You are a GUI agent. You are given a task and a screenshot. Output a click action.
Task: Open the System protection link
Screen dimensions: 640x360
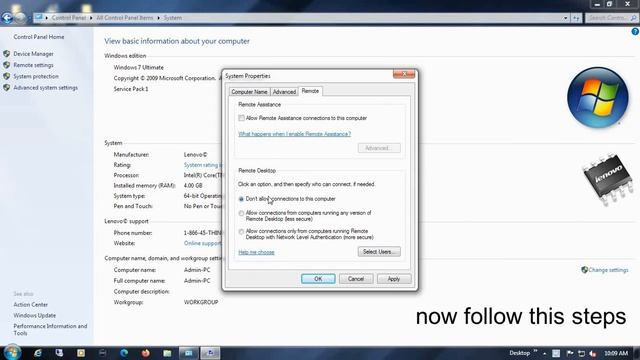[x=36, y=76]
